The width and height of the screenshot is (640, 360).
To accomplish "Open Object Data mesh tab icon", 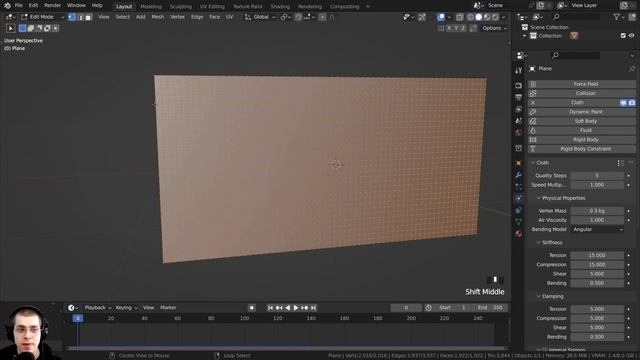I will (x=518, y=222).
